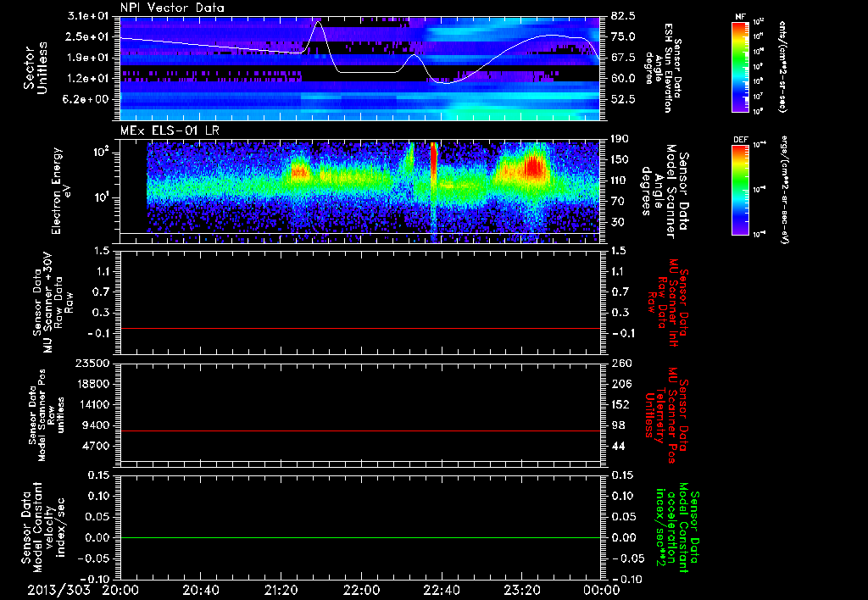
Task: Click the '67.5' sun elevation tick
Action: click(x=623, y=58)
